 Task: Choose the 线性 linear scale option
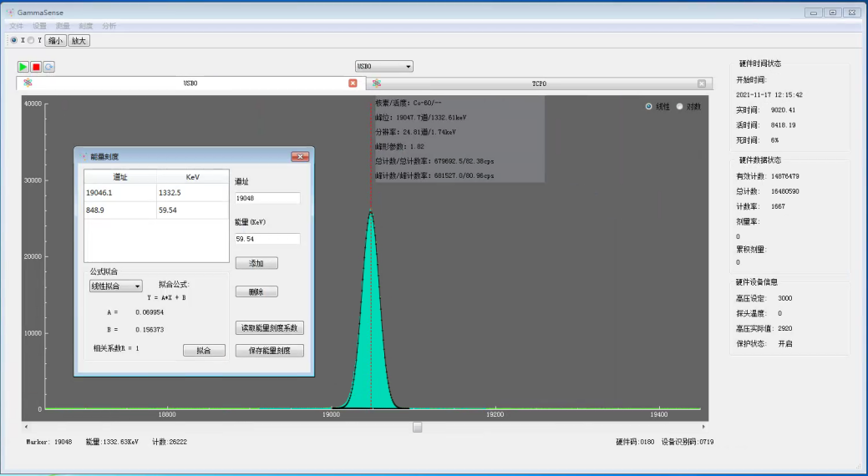tap(649, 106)
